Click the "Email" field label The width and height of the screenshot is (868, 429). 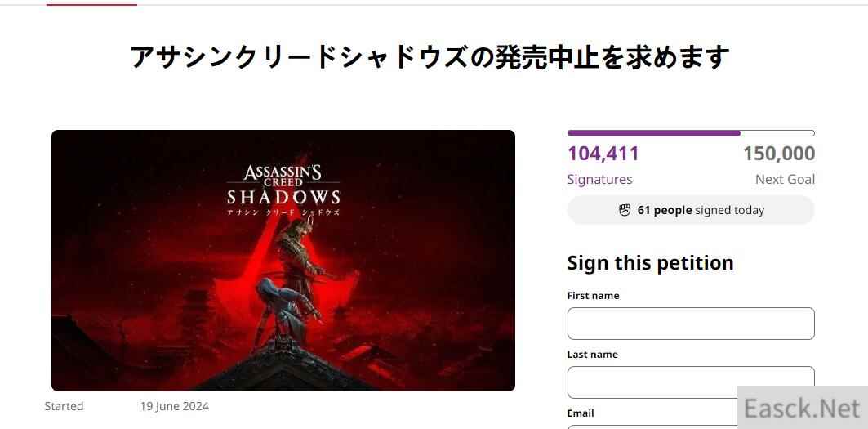click(581, 413)
